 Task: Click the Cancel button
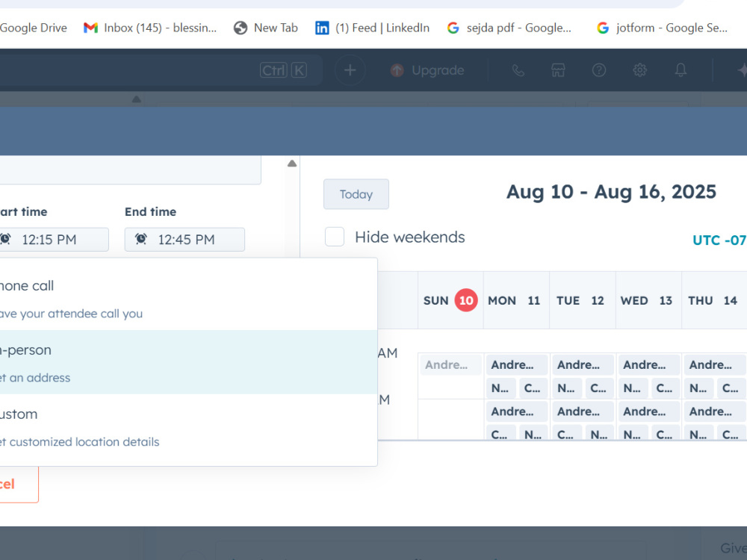pos(19,485)
